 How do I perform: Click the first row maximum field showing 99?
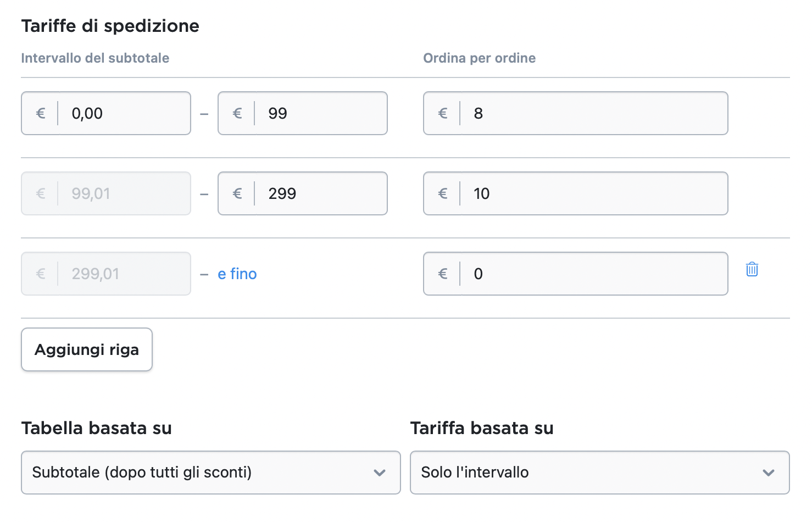[320, 113]
